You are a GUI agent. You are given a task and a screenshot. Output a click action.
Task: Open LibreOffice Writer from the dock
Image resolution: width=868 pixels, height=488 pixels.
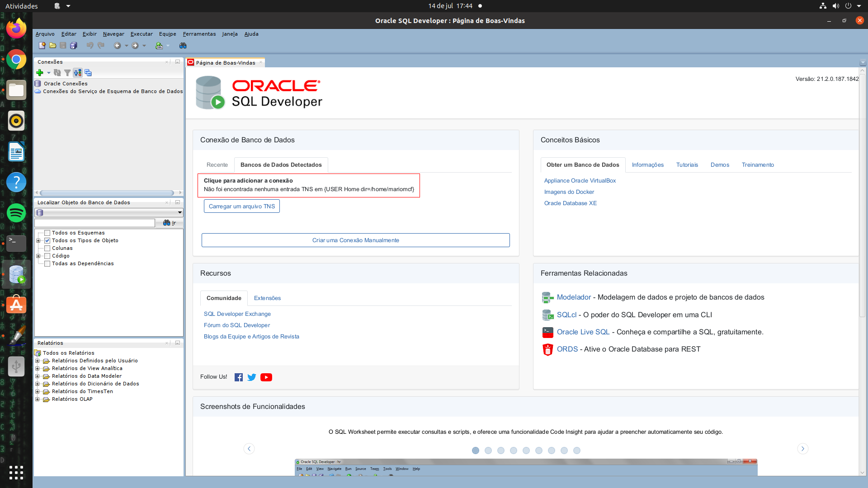tap(16, 151)
